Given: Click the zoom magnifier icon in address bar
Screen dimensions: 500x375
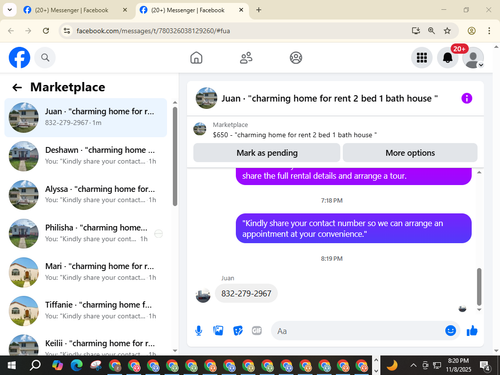Looking at the screenshot, I should pyautogui.click(x=431, y=31).
